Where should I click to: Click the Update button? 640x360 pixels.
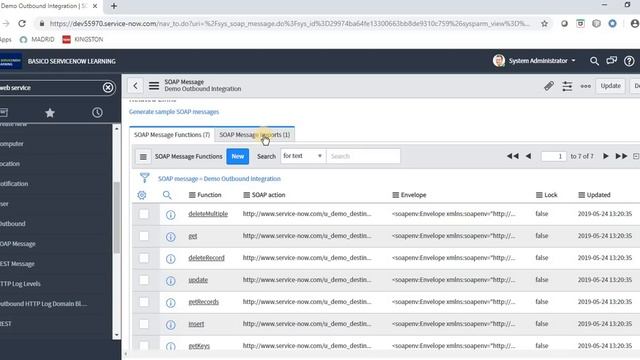[611, 86]
